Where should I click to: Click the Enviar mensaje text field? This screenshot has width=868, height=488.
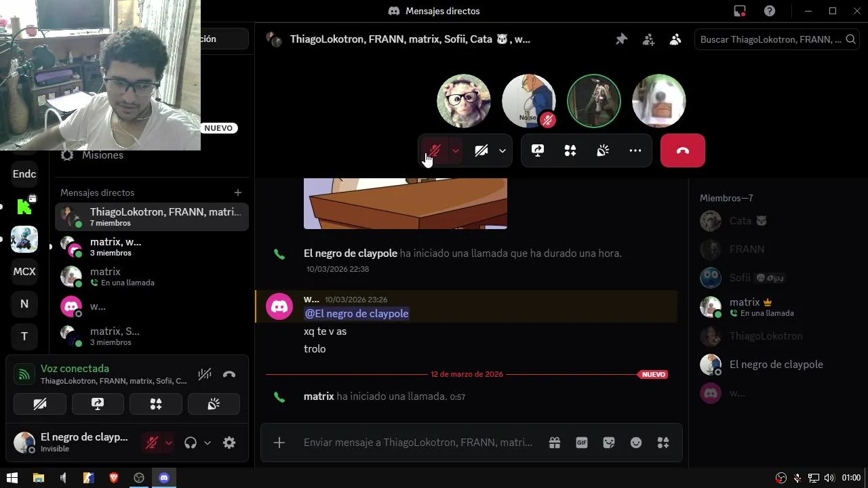(x=418, y=443)
